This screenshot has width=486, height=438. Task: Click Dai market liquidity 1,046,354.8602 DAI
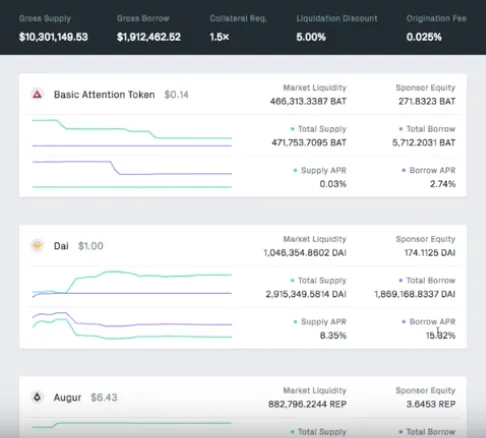click(305, 253)
